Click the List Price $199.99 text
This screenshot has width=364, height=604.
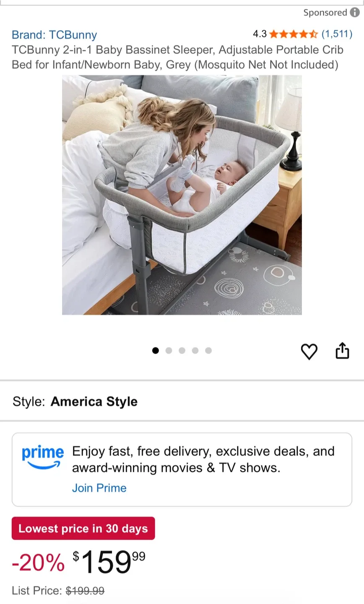point(58,591)
